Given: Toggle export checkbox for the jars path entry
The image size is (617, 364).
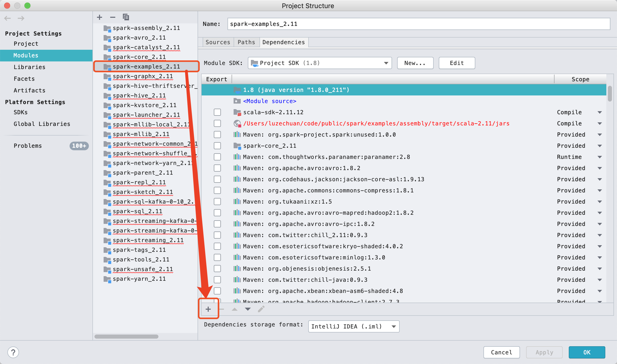Looking at the screenshot, I should 217,123.
